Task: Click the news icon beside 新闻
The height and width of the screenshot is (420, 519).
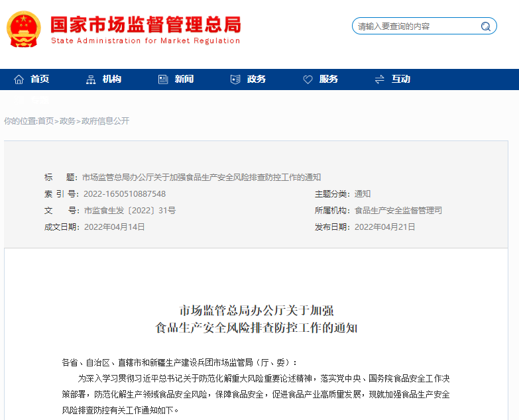Action: tap(163, 79)
